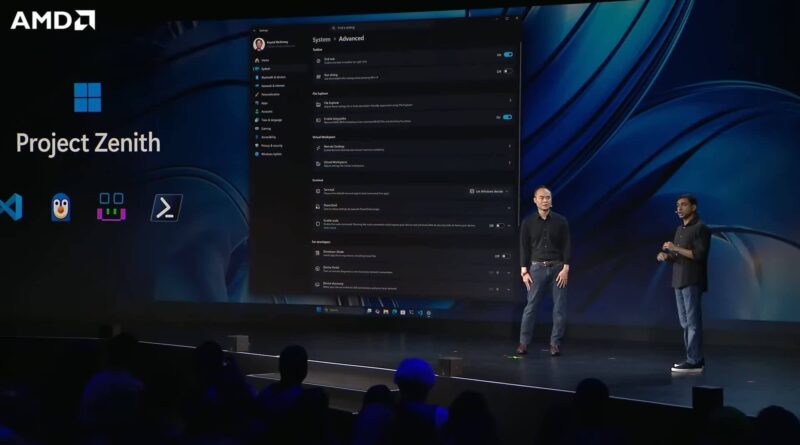Open Windows Update in the sidebar
800x445 pixels.
click(x=270, y=154)
